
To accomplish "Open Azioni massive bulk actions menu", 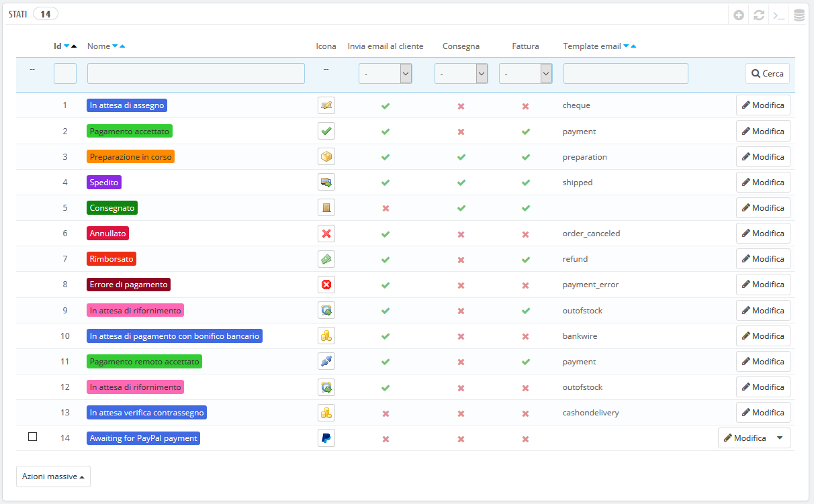I will [x=53, y=476].
